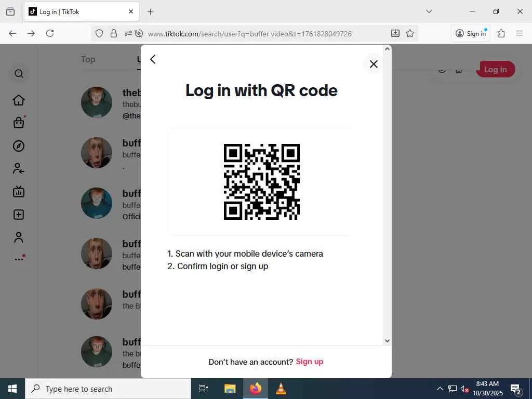Open the Following icon in sidebar

19,169
